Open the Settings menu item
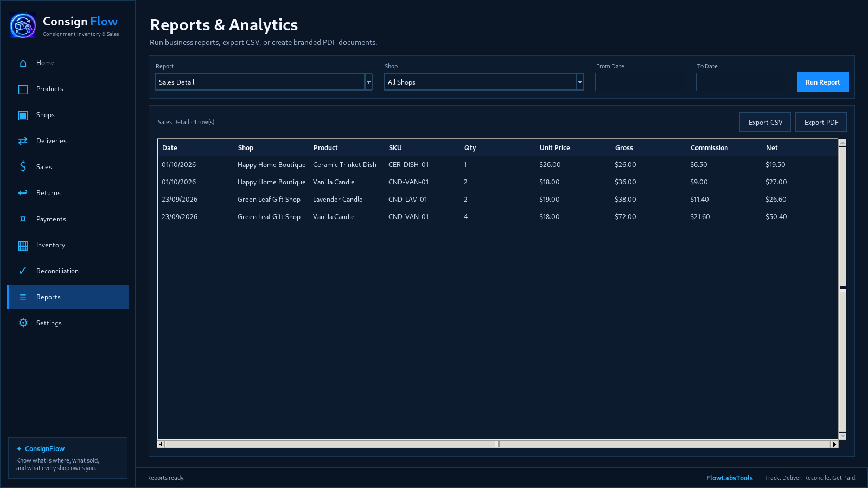The height and width of the screenshot is (488, 868). coord(68,323)
